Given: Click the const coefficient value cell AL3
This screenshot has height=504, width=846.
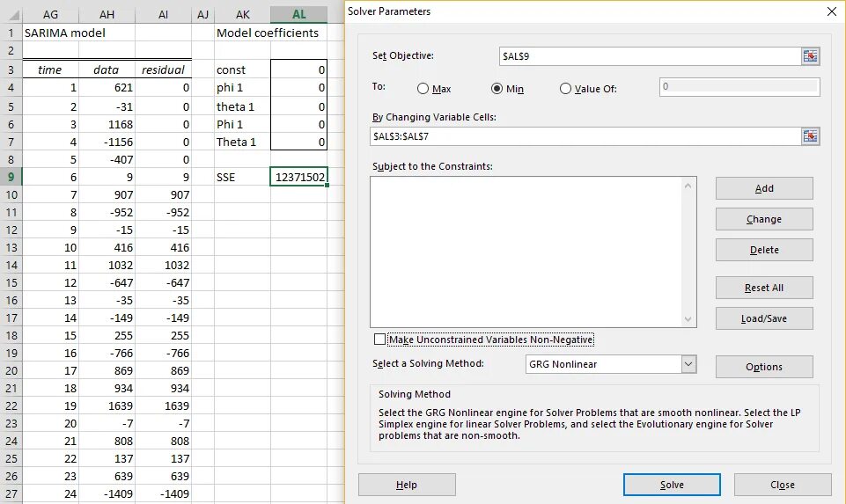Looking at the screenshot, I should point(299,70).
